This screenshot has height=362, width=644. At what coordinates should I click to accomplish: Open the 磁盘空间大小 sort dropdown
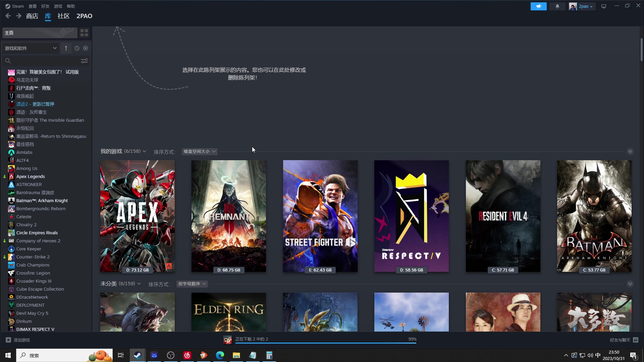coord(200,152)
